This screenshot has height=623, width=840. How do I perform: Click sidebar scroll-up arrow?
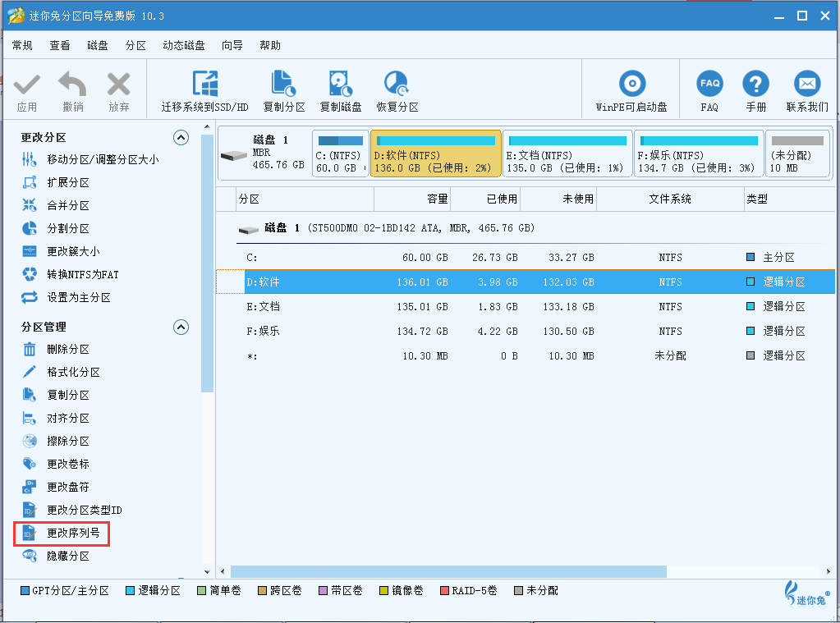(207, 127)
